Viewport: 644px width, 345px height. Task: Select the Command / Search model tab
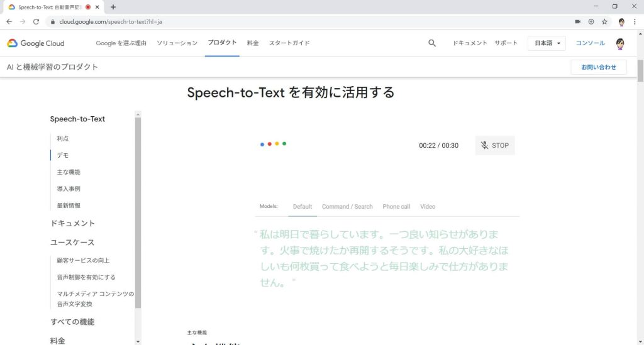[x=347, y=206]
